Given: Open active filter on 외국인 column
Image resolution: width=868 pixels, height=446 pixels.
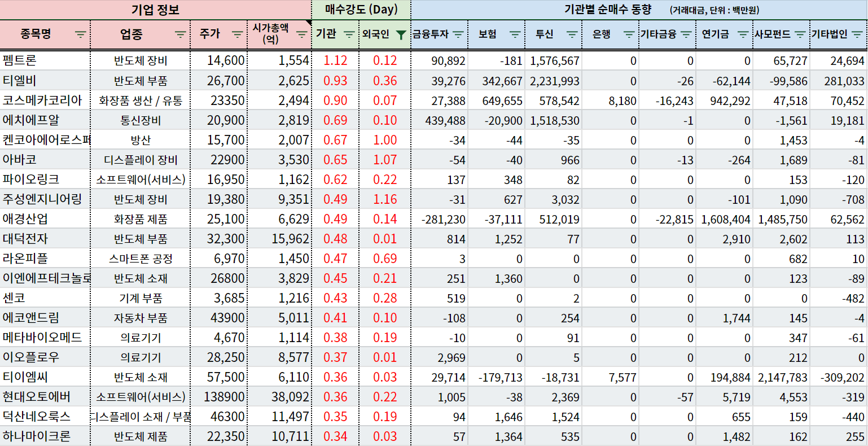Looking at the screenshot, I should (x=401, y=34).
